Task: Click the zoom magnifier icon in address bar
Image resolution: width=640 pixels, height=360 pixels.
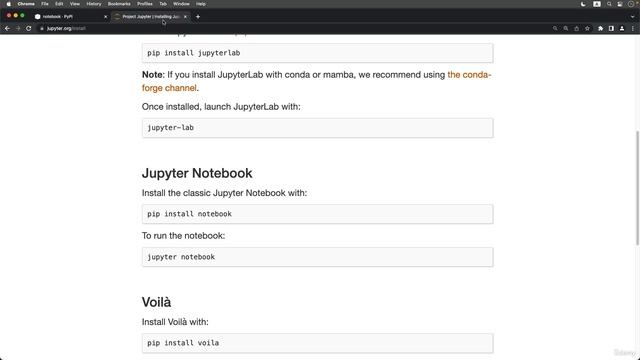Action: [566, 29]
